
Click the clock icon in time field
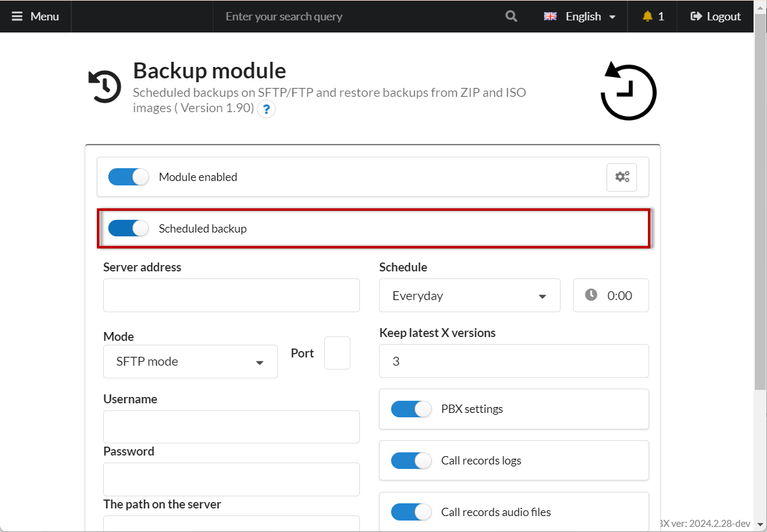click(x=591, y=295)
